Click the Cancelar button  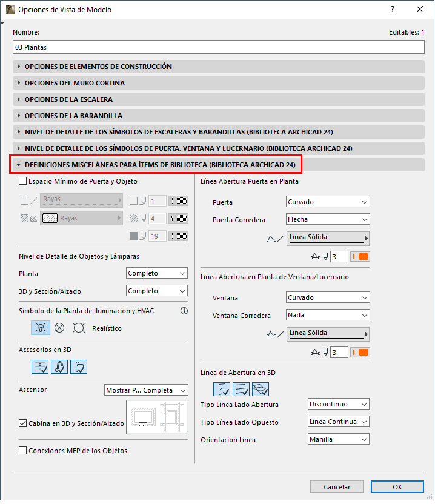(337, 486)
